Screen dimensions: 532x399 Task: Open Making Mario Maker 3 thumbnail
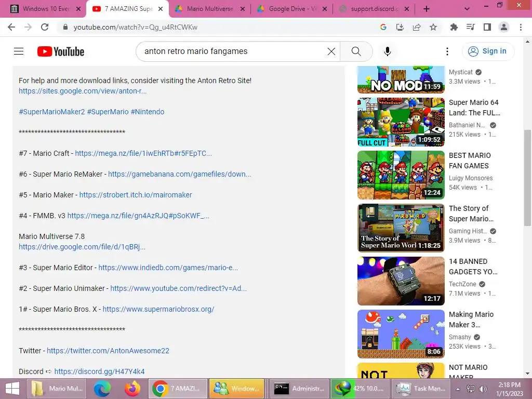tap(401, 334)
